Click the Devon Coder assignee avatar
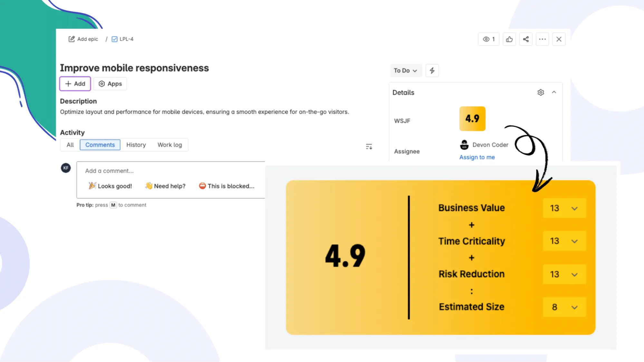644x362 pixels. pos(464,145)
